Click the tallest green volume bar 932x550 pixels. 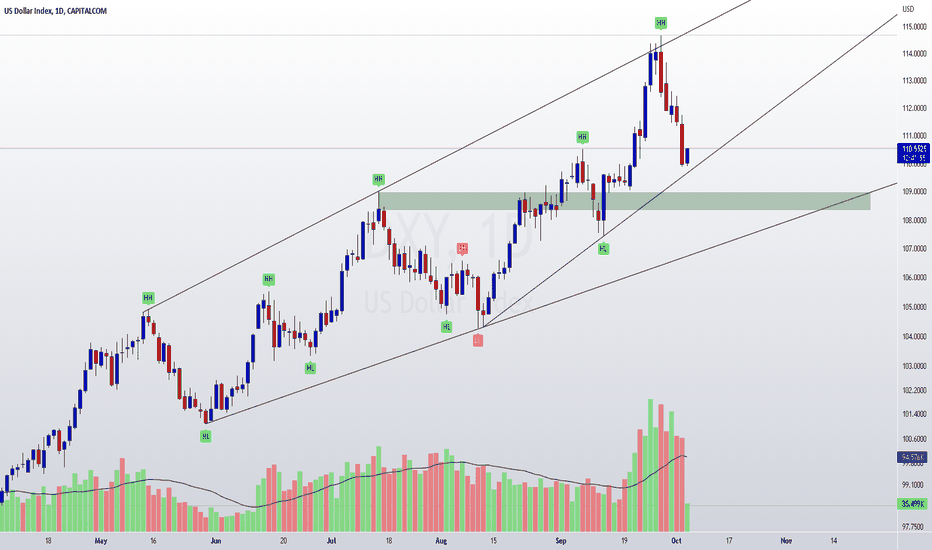650,465
